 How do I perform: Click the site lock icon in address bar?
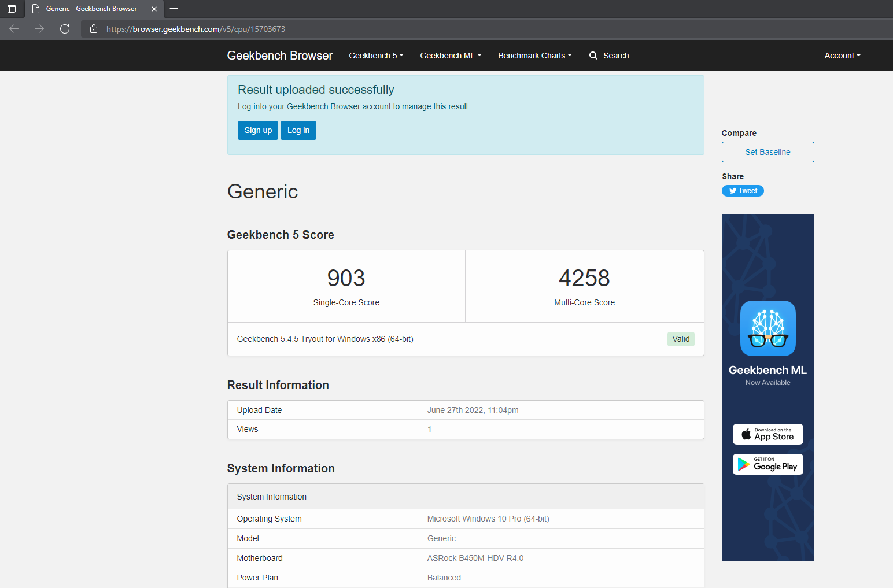pos(94,29)
